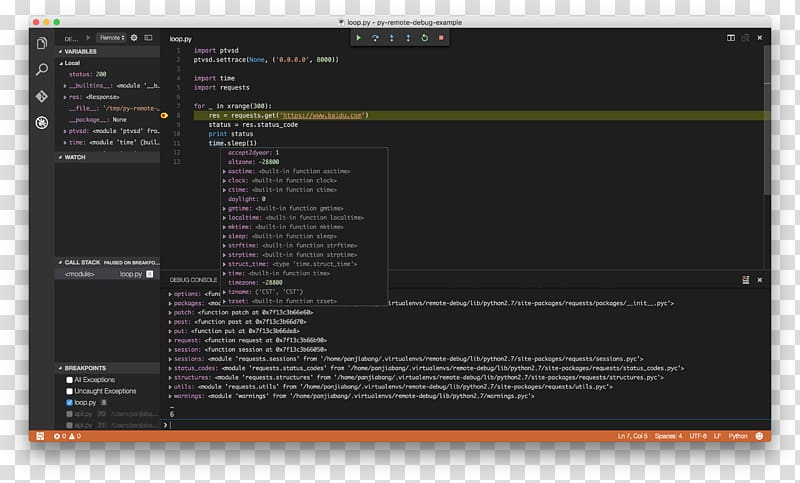Viewport: 800px width, 483px height.
Task: Open debug configuration gear settings
Action: click(x=134, y=38)
